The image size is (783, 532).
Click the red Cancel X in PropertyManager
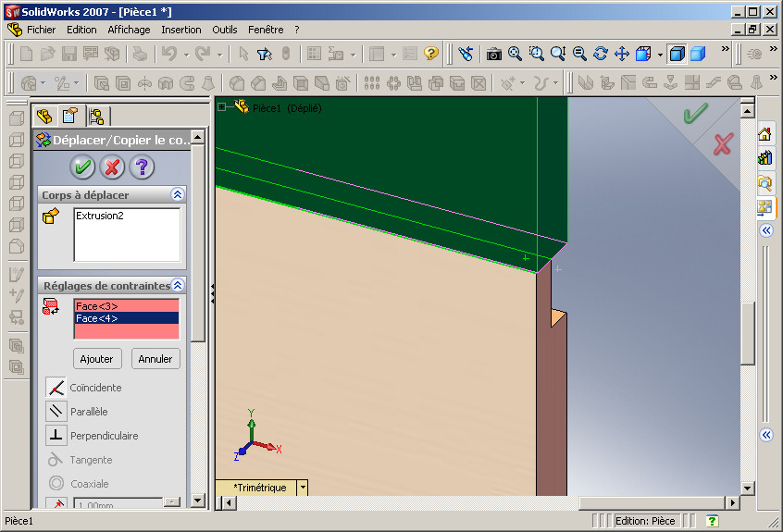(x=112, y=167)
